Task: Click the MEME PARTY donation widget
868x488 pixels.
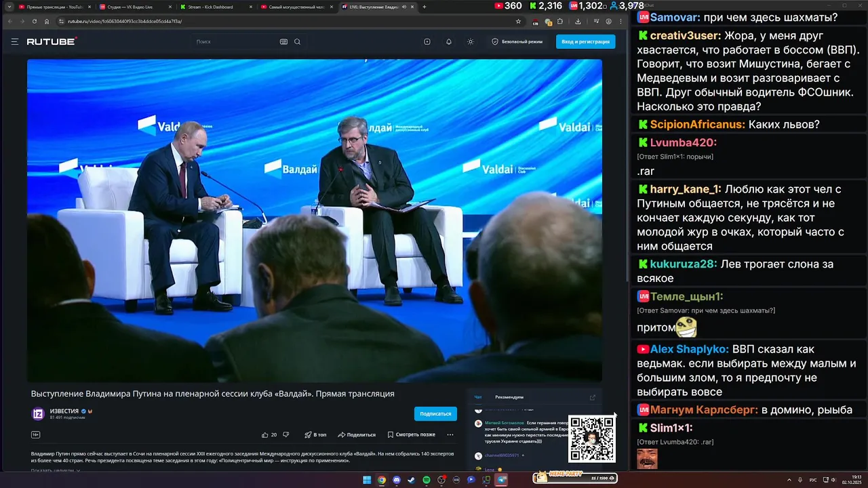Action: (575, 477)
